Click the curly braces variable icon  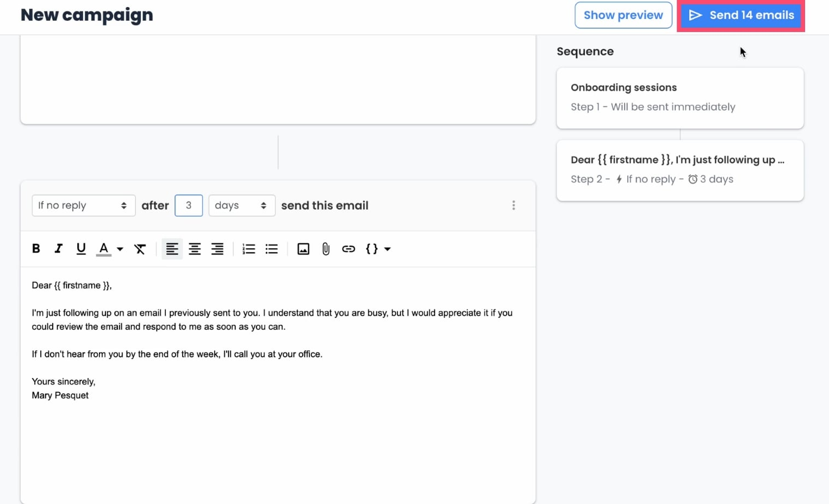point(372,249)
